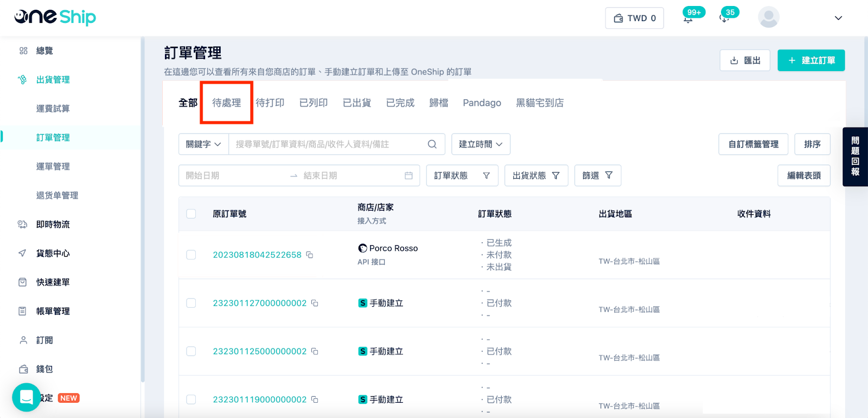Screen dimensions: 868x418
Task: Click the 訂閱 person icon
Action: 23,340
